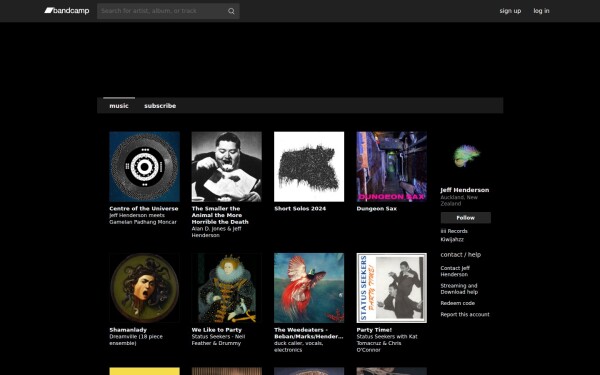Image resolution: width=600 pixels, height=375 pixels.
Task: Open The Smaller the Animal album cover
Action: click(x=227, y=166)
